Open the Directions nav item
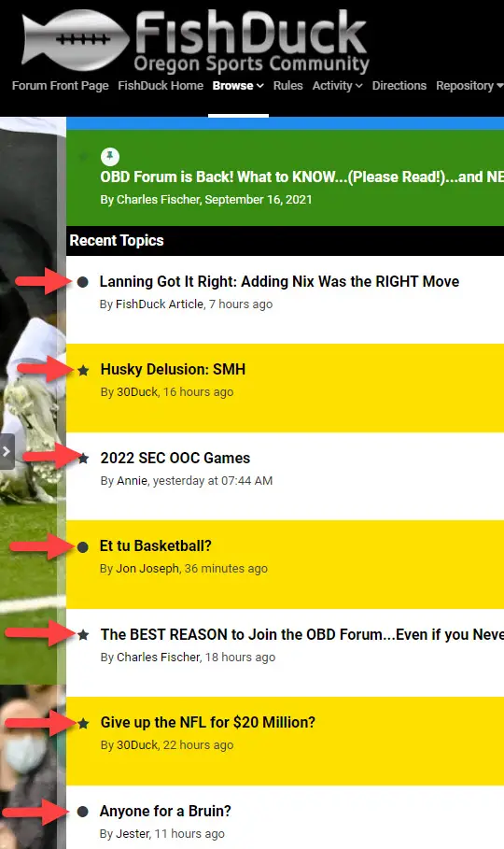This screenshot has width=504, height=849. (399, 86)
